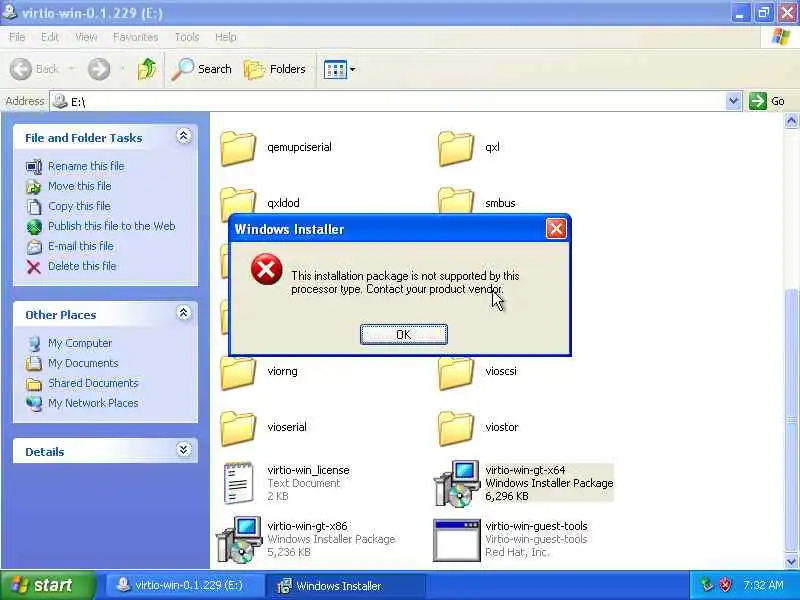Click E-mail this file
Screen dimensions: 800x600
(81, 246)
